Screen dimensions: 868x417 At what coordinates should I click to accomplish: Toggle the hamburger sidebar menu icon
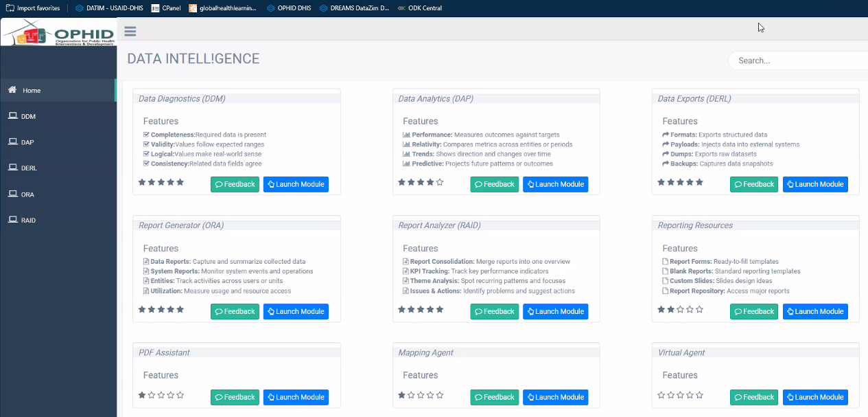tap(130, 31)
